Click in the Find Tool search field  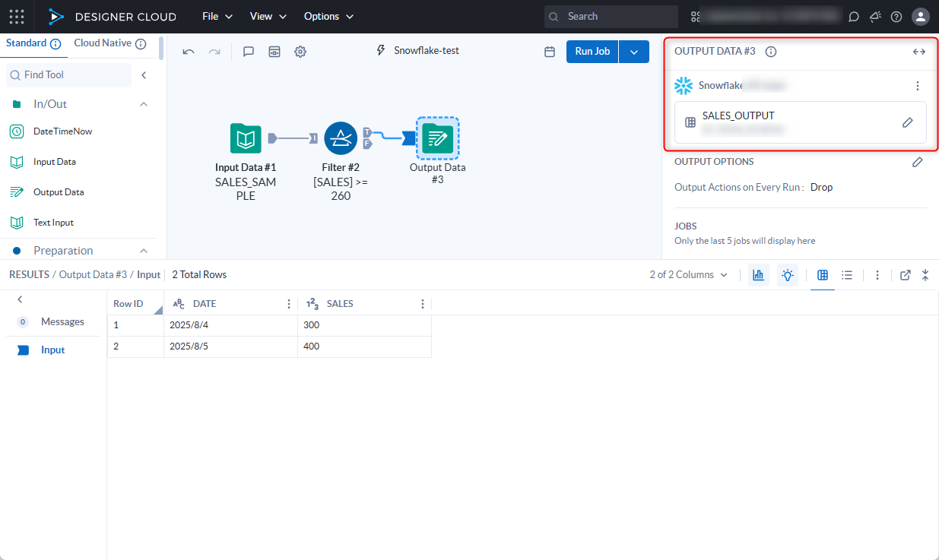click(x=69, y=75)
